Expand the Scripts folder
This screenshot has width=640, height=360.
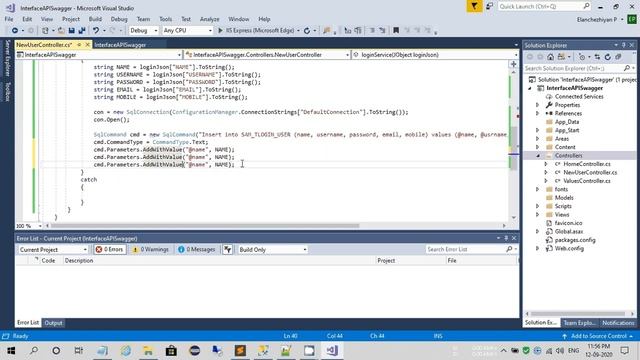538,206
